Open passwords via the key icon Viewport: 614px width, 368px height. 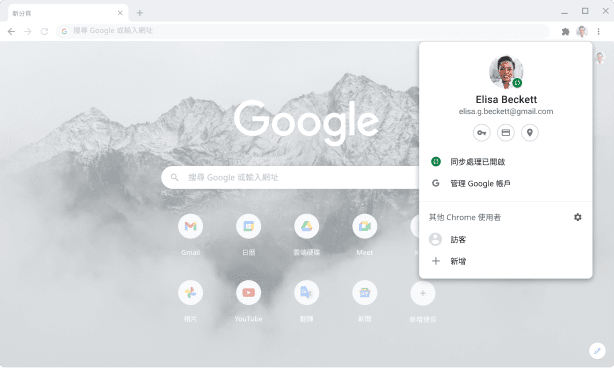pyautogui.click(x=482, y=133)
